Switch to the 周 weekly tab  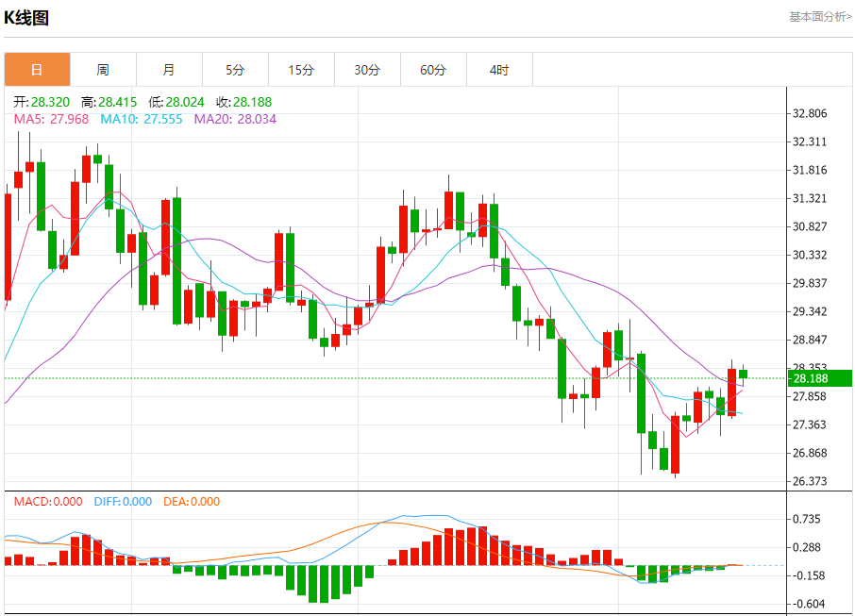point(103,70)
